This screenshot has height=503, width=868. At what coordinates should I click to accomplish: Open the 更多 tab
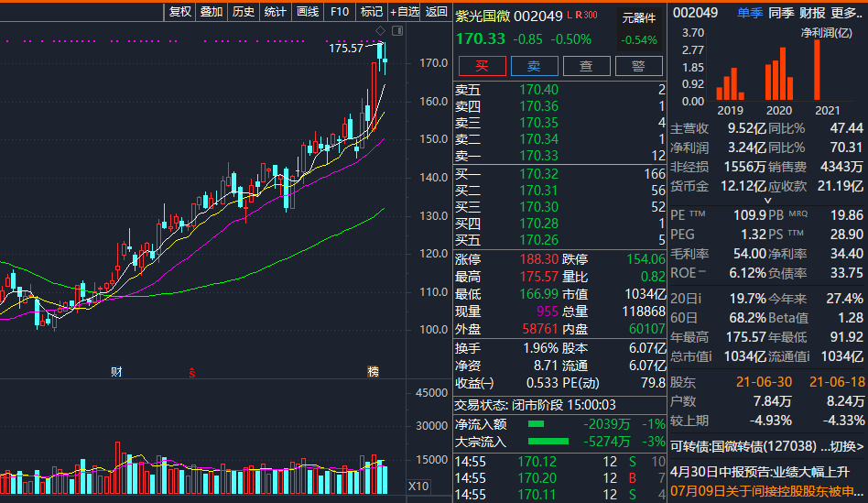pyautogui.click(x=846, y=13)
